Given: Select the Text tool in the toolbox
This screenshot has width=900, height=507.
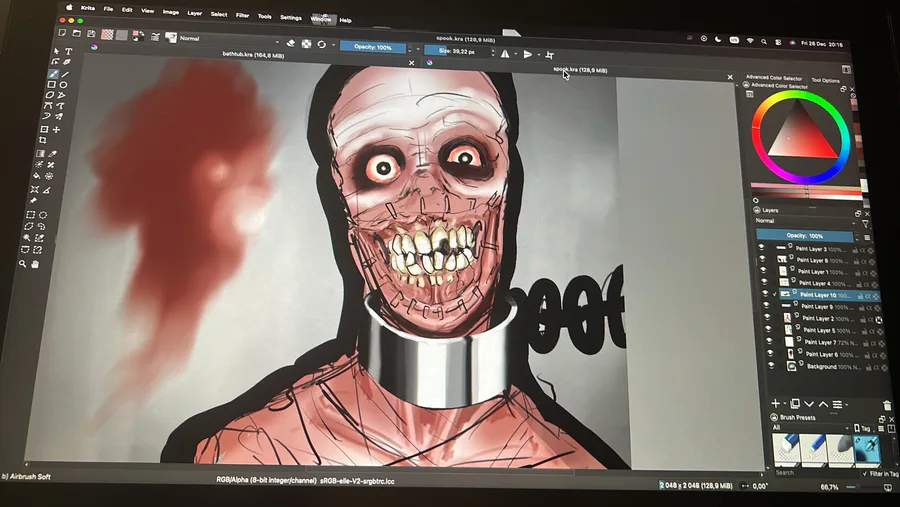Looking at the screenshot, I should 68,52.
